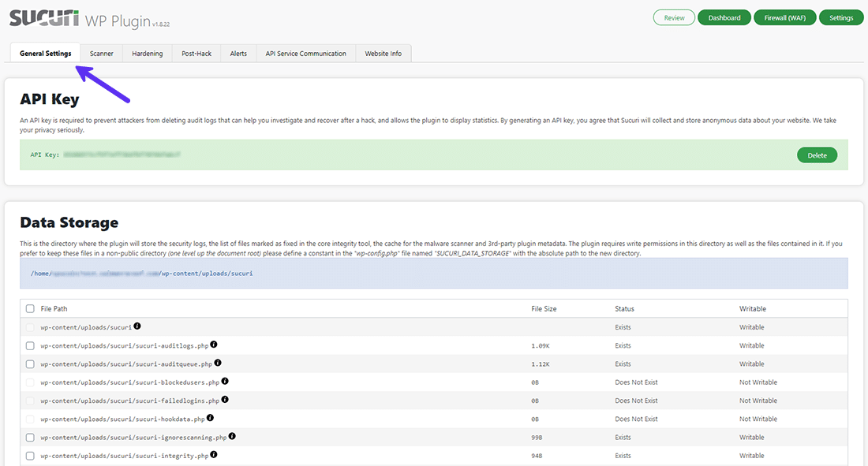Delete the stored API key

point(817,155)
